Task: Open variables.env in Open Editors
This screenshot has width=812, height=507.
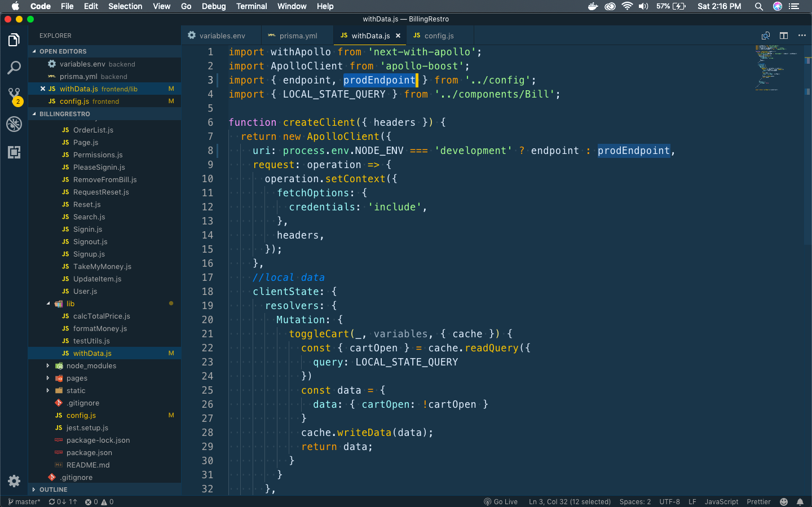Action: (104, 64)
